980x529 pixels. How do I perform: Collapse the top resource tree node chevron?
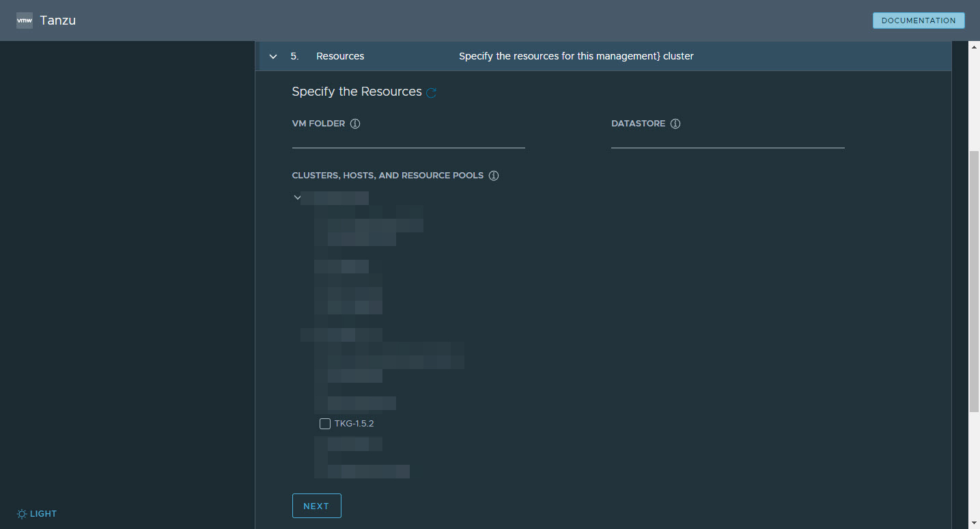coord(297,198)
